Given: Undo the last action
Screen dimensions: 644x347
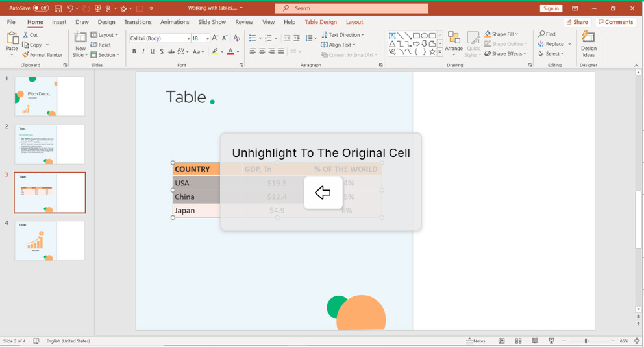Looking at the screenshot, I should click(x=70, y=8).
